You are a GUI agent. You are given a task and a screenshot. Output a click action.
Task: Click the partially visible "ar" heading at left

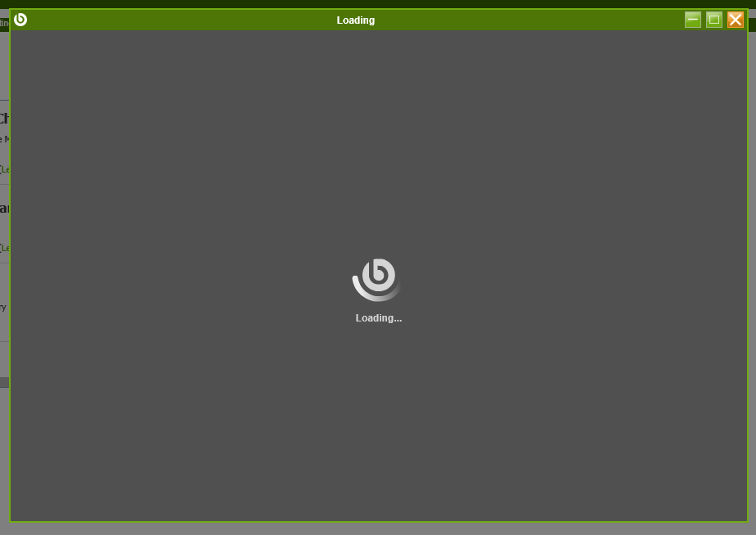pyautogui.click(x=4, y=208)
